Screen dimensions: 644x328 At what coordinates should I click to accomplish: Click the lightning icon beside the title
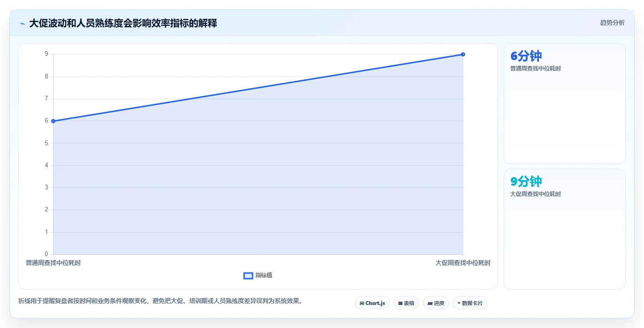click(22, 23)
